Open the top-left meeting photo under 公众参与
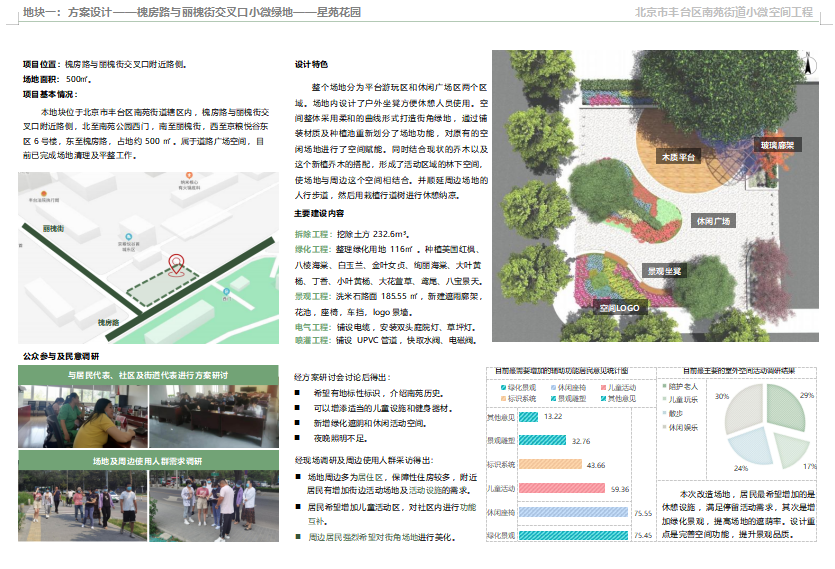 (x=82, y=416)
